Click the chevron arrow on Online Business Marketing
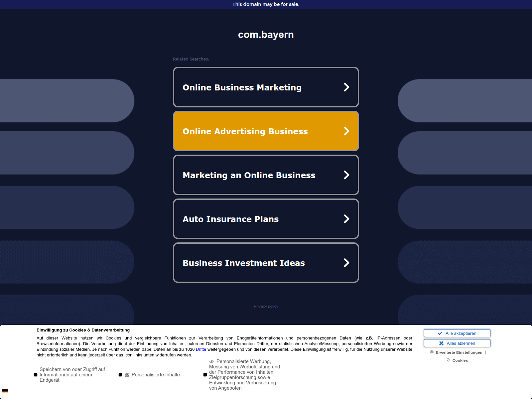This screenshot has width=532, height=399. [346, 87]
